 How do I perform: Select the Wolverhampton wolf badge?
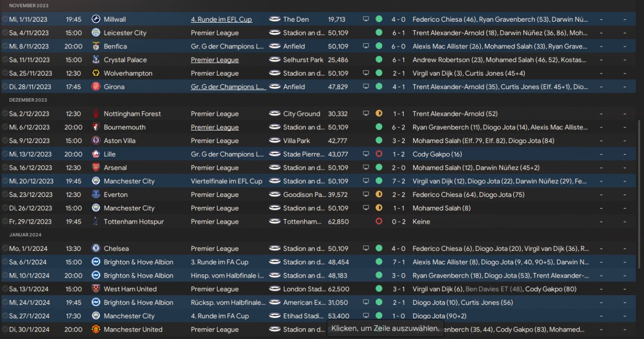[96, 73]
